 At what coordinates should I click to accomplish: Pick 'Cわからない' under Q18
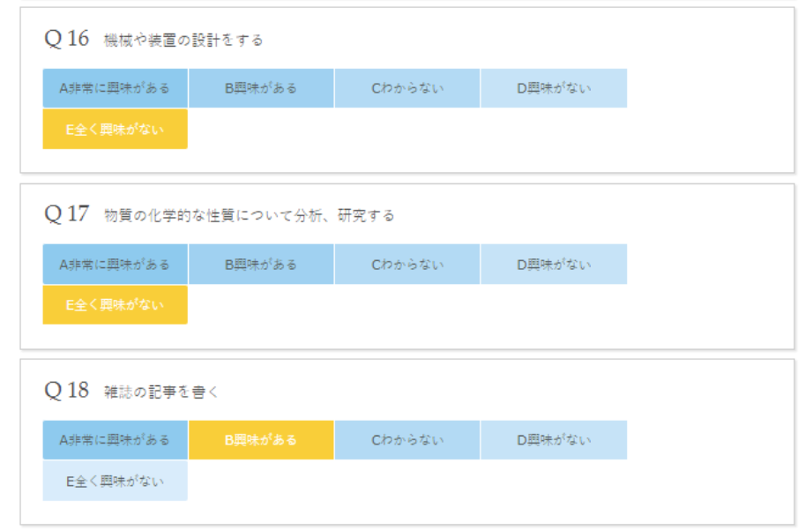(407, 439)
